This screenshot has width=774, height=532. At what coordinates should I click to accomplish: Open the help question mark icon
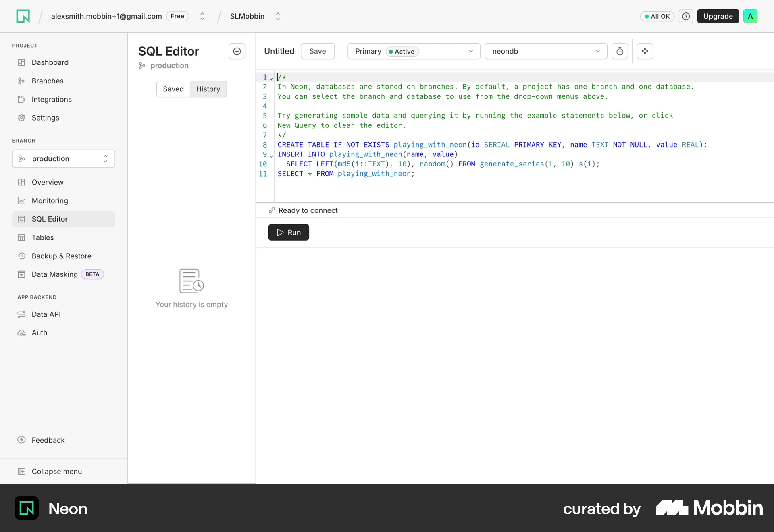click(x=686, y=16)
